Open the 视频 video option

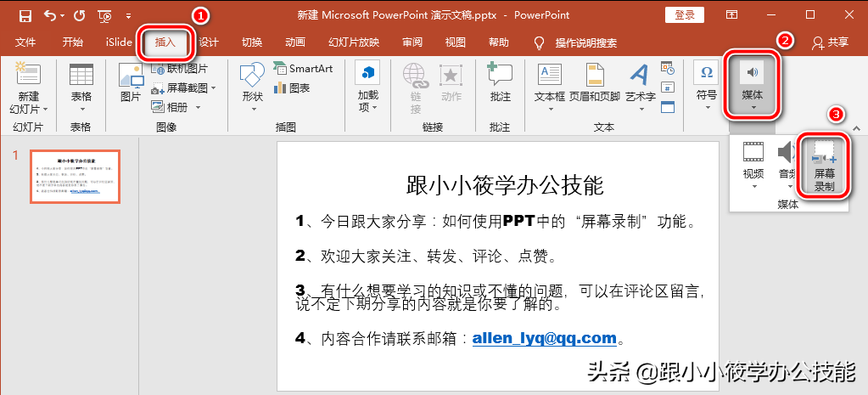753,165
